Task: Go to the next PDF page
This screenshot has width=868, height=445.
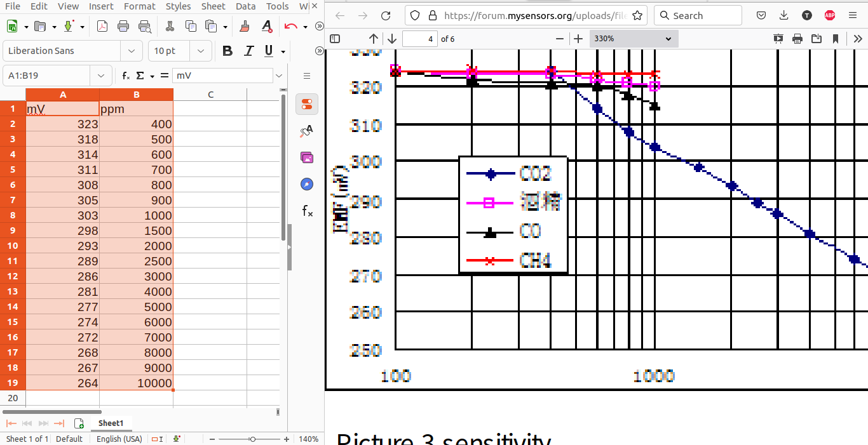Action: tap(392, 38)
